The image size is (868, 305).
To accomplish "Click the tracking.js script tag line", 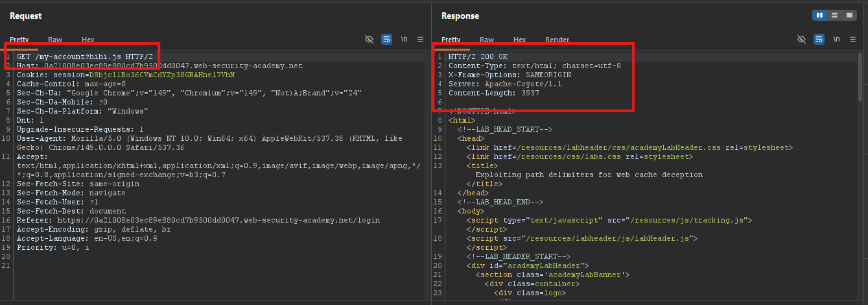I will [x=609, y=220].
